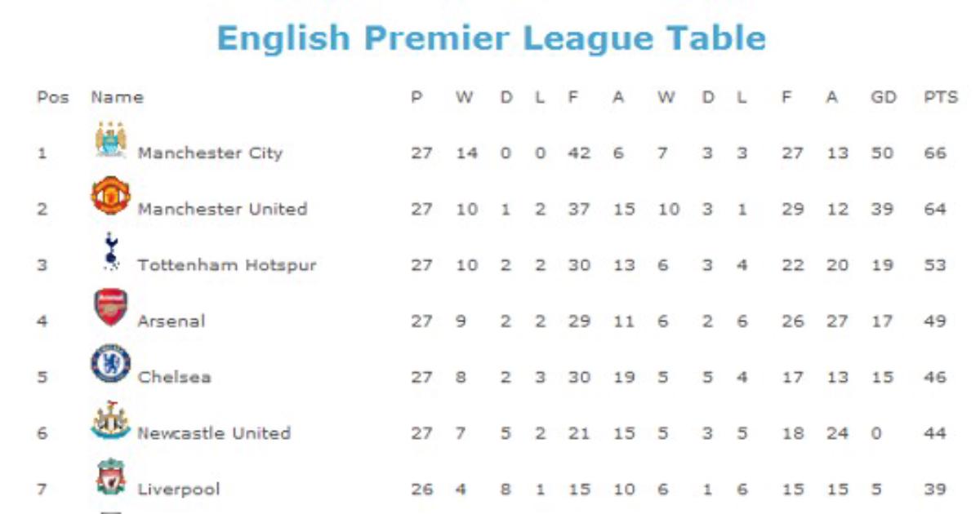The height and width of the screenshot is (514, 980).
Task: Open the Newcastle United team link
Action: click(213, 433)
